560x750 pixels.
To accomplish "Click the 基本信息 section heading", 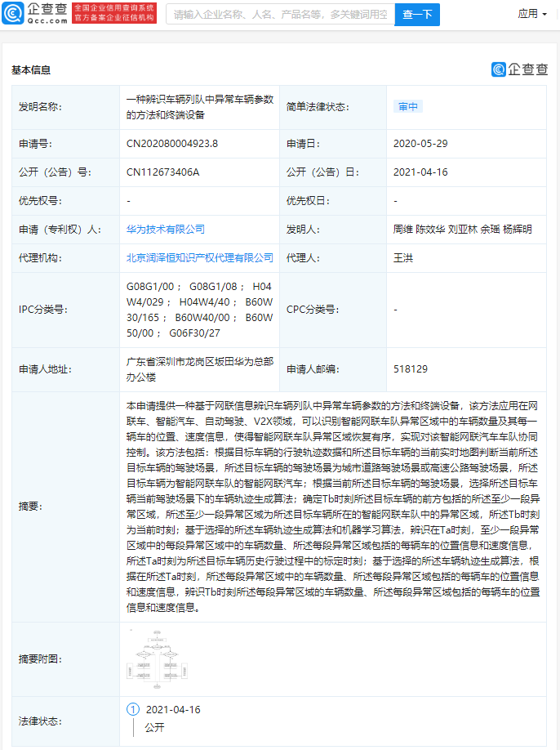I will 31,70.
